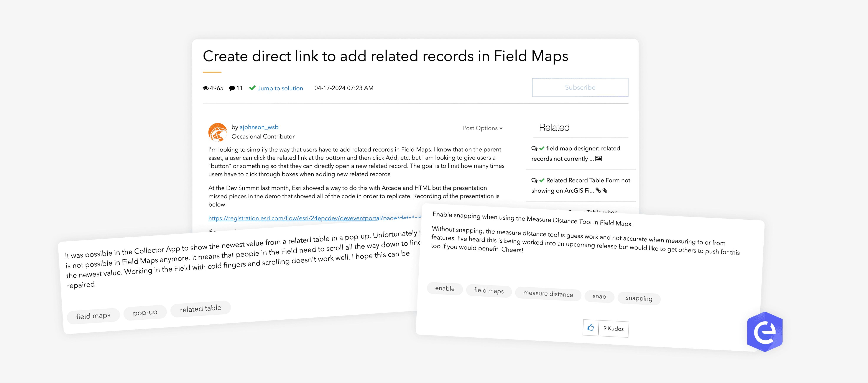Open ajohnson_wsb author profile link

click(x=259, y=127)
